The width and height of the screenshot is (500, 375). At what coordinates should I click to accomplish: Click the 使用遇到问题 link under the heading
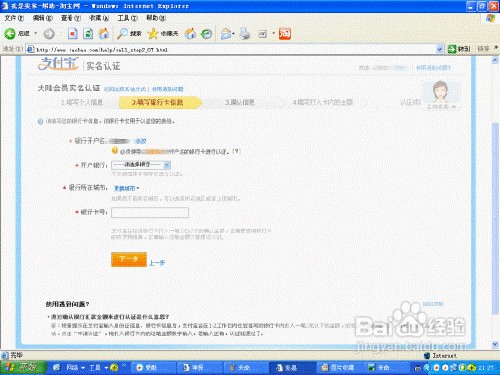tap(168, 89)
